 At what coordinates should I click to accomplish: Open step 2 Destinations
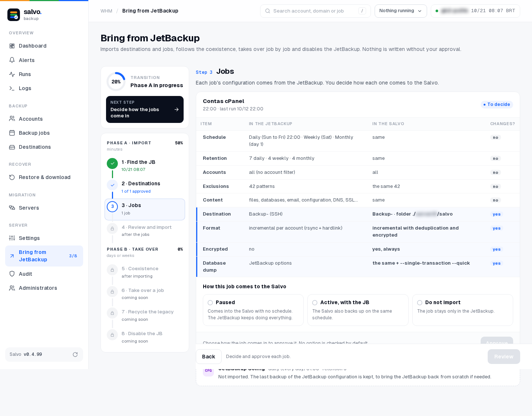(145, 187)
